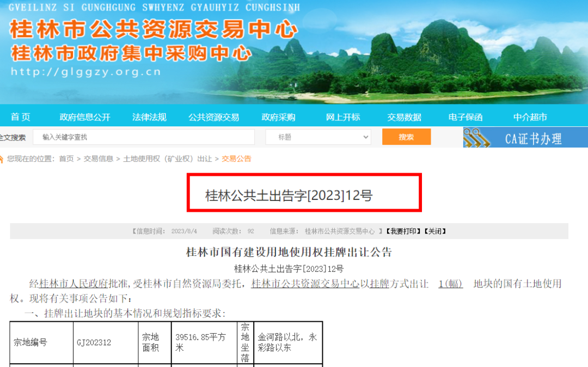The image size is (588, 367).
Task: Select the 阅读次数 92 text
Action: pos(233,231)
